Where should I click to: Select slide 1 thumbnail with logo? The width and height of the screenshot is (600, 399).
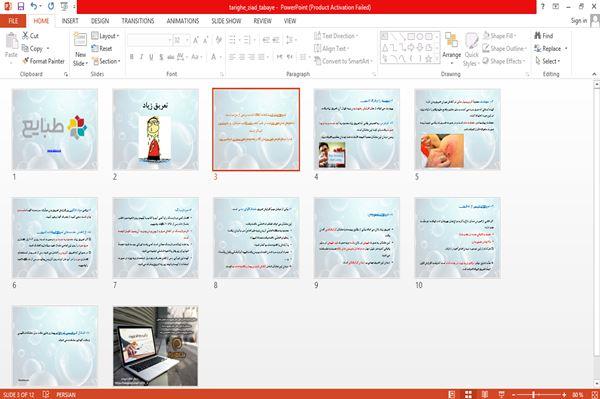point(55,129)
